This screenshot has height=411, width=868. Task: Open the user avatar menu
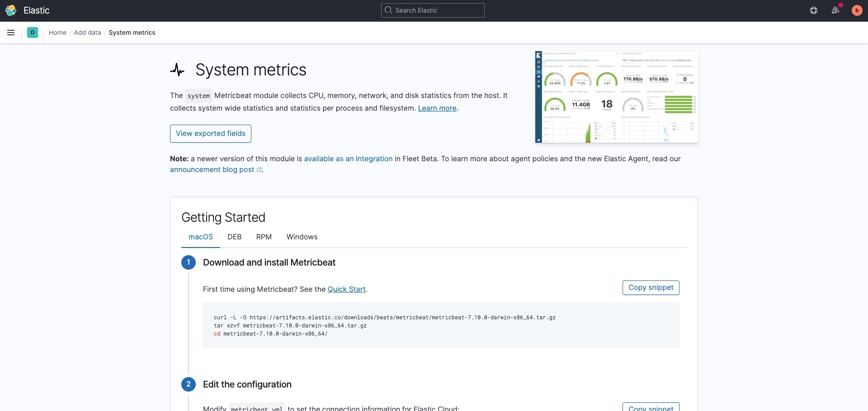[857, 10]
